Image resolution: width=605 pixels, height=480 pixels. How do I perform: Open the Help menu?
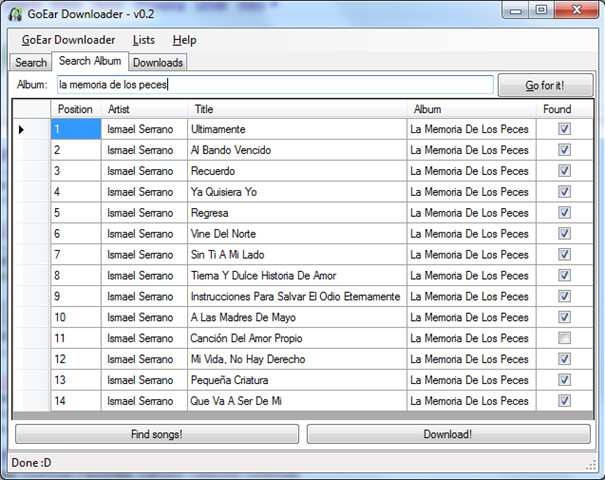(184, 40)
